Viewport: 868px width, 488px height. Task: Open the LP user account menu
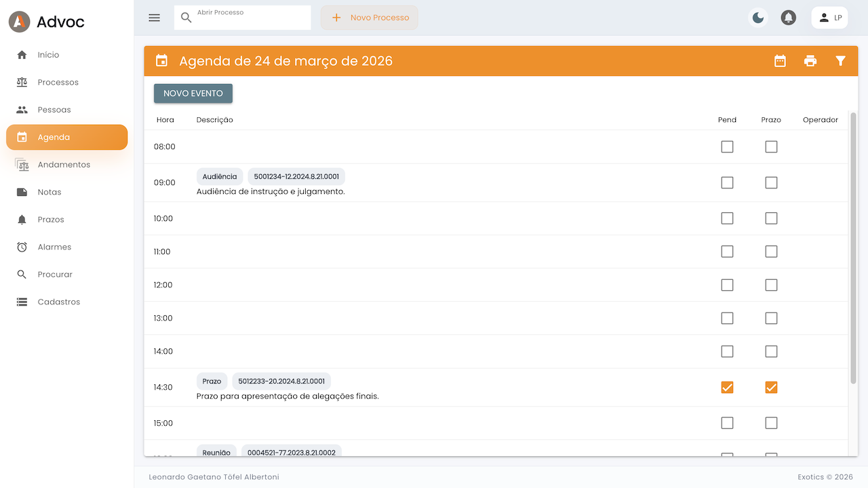(829, 18)
